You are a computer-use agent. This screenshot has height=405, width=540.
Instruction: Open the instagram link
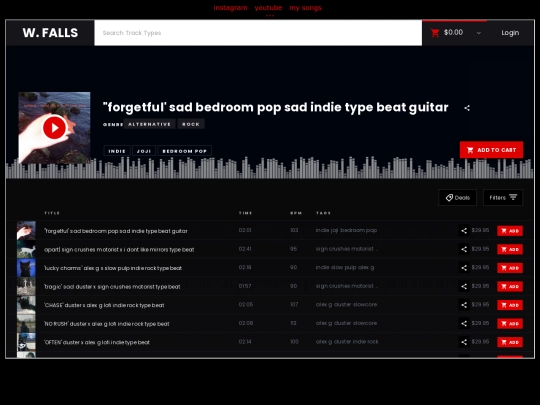230,8
